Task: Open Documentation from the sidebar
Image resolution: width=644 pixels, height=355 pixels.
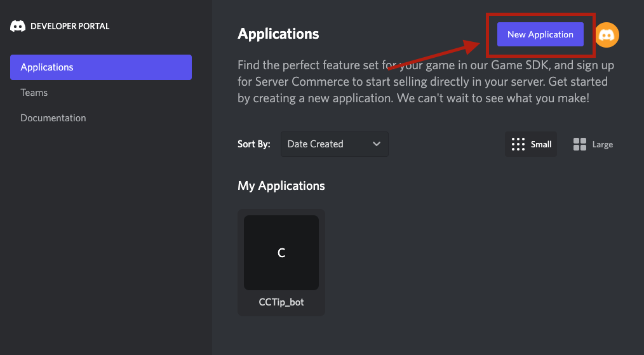Action: pos(53,118)
